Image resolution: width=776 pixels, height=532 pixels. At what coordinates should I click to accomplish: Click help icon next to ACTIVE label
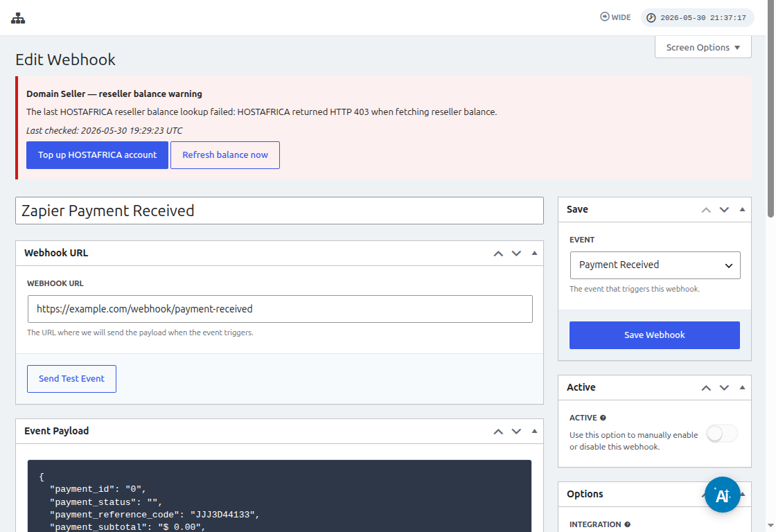pos(603,418)
